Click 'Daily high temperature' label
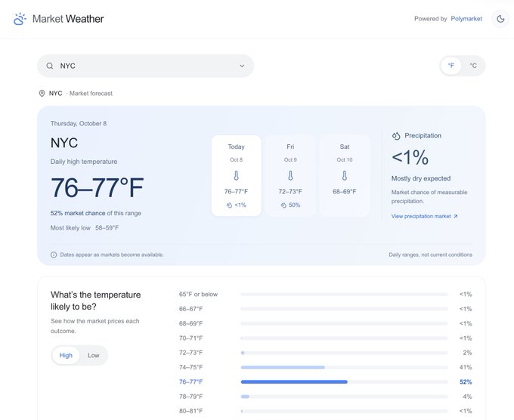The image size is (514, 420). [x=84, y=162]
